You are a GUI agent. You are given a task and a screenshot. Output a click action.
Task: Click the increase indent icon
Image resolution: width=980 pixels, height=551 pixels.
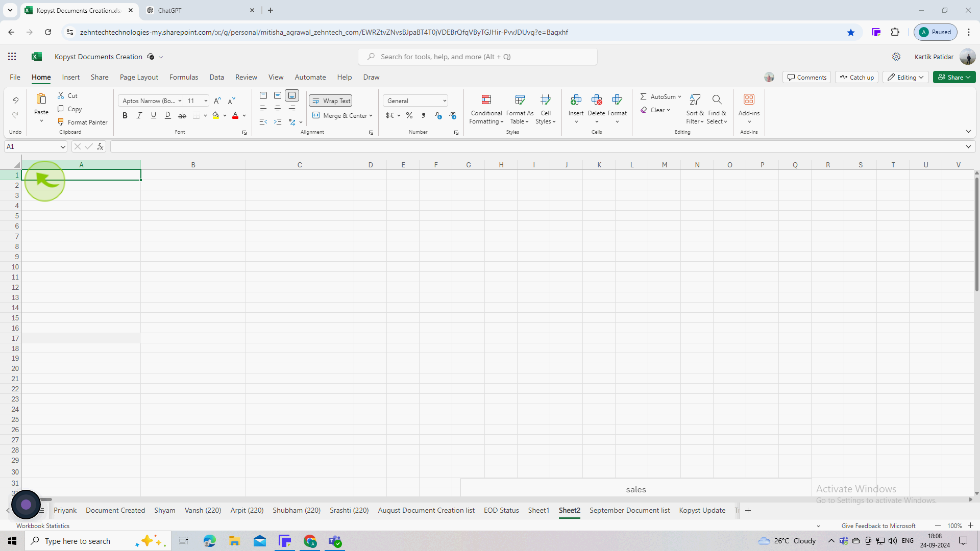tap(278, 121)
